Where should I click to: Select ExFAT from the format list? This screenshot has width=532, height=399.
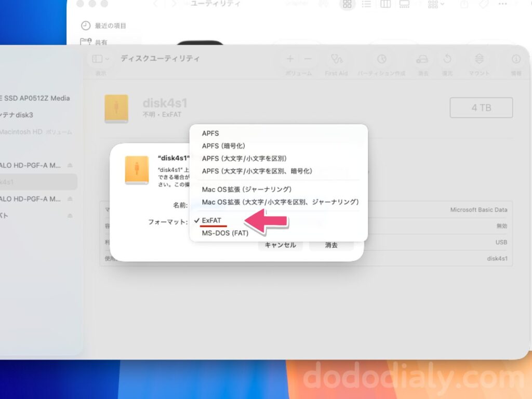(x=211, y=221)
